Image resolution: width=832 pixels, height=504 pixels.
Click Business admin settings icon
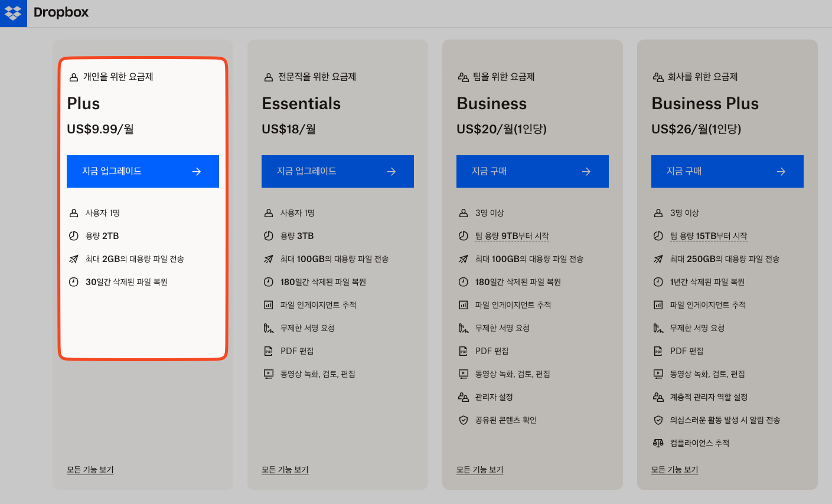[464, 397]
